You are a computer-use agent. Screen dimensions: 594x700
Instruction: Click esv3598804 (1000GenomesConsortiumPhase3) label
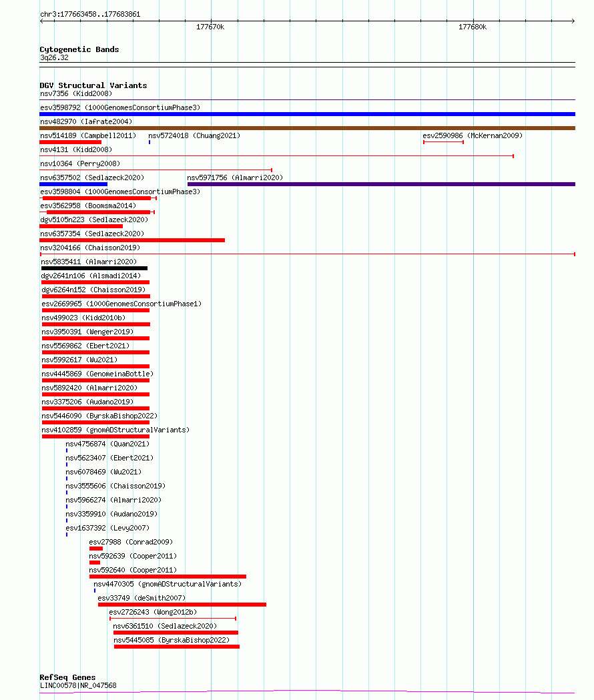(120, 192)
